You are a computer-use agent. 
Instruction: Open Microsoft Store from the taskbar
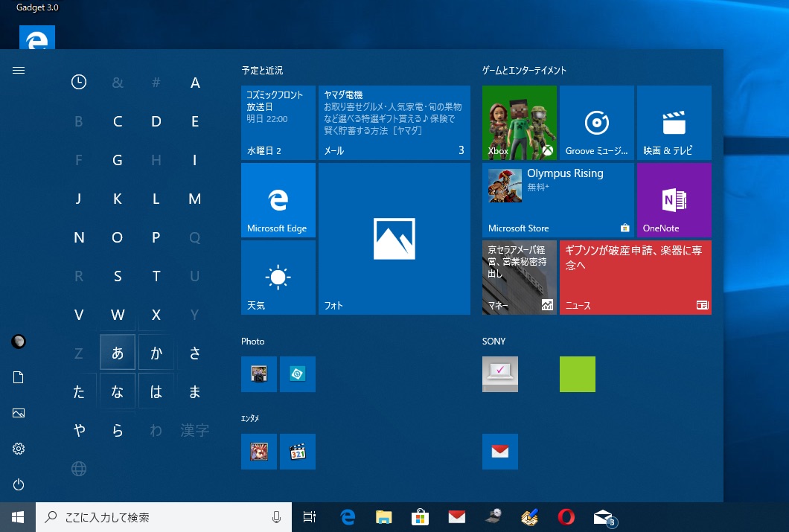point(420,517)
